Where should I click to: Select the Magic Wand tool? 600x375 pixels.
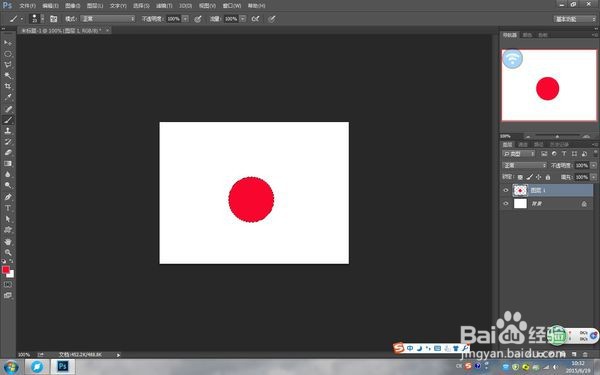(x=8, y=75)
